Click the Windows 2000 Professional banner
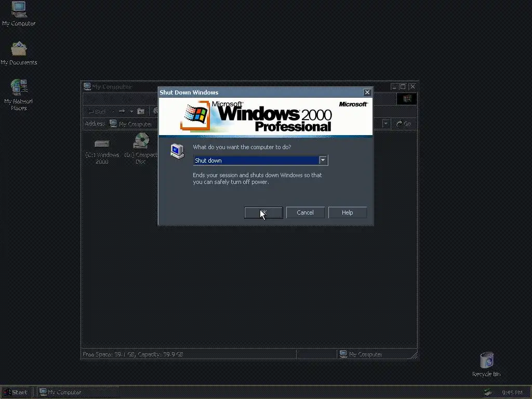This screenshot has width=532, height=399. click(265, 117)
